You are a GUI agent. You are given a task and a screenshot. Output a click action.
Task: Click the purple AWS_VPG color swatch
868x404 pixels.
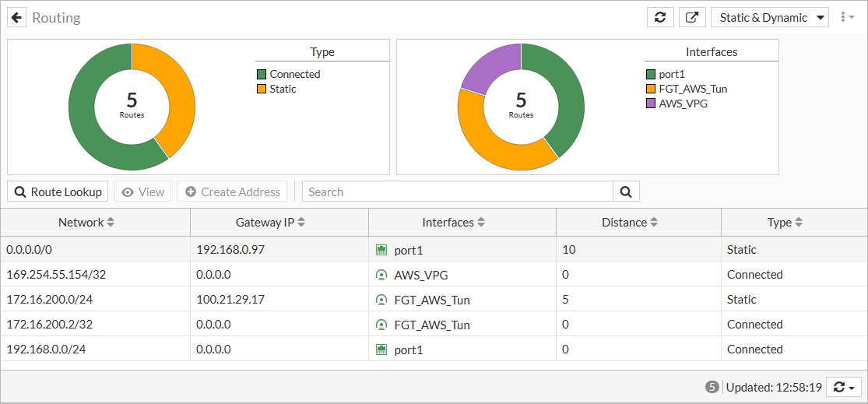pos(651,104)
